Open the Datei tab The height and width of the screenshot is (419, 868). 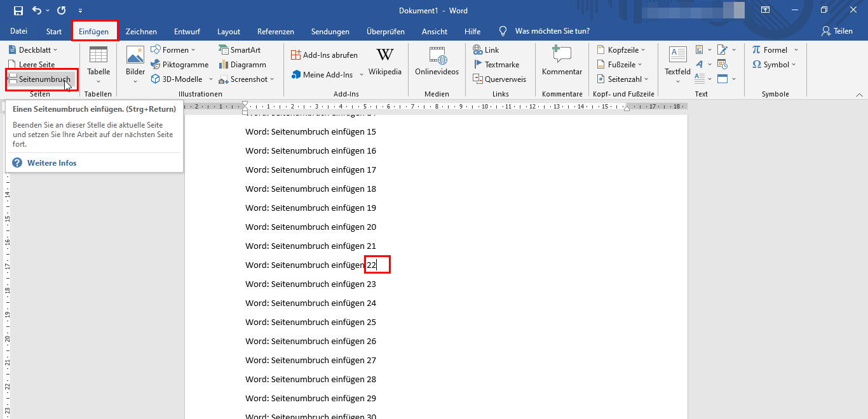click(18, 31)
